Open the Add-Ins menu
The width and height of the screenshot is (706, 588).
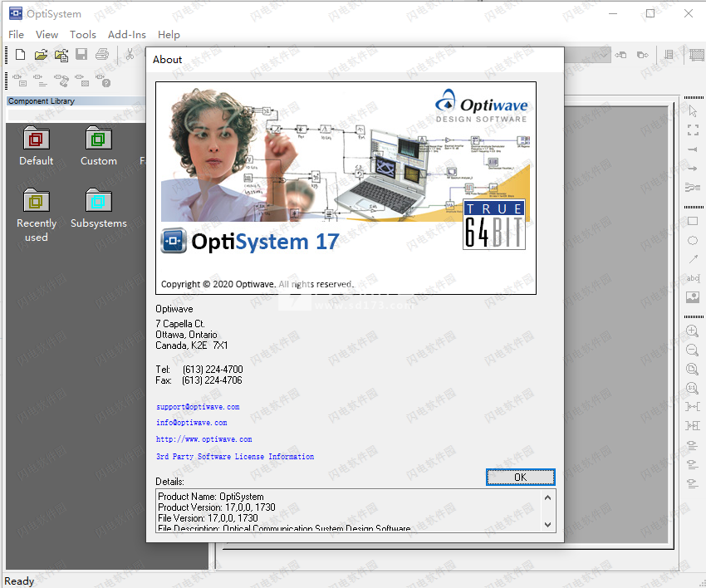[126, 34]
